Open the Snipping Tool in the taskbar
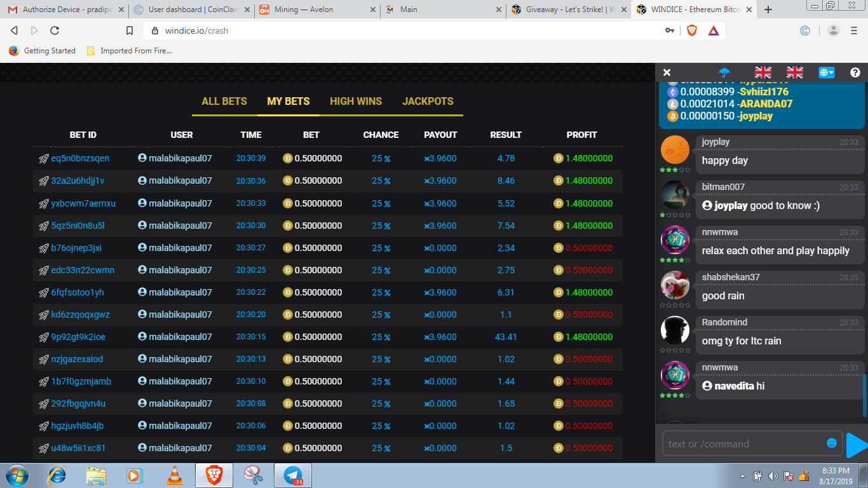This screenshot has height=488, width=868. (x=253, y=475)
